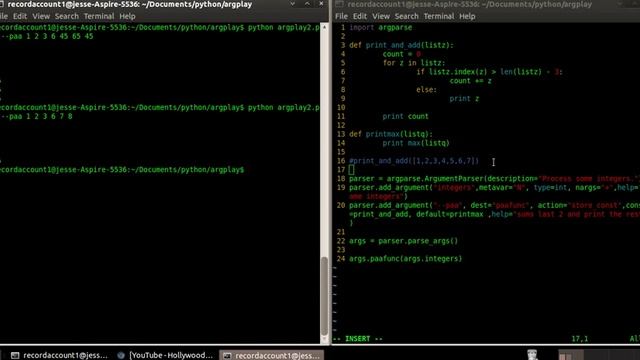Open Edit menu in right vim terminal window
640x360 pixels.
359,16
